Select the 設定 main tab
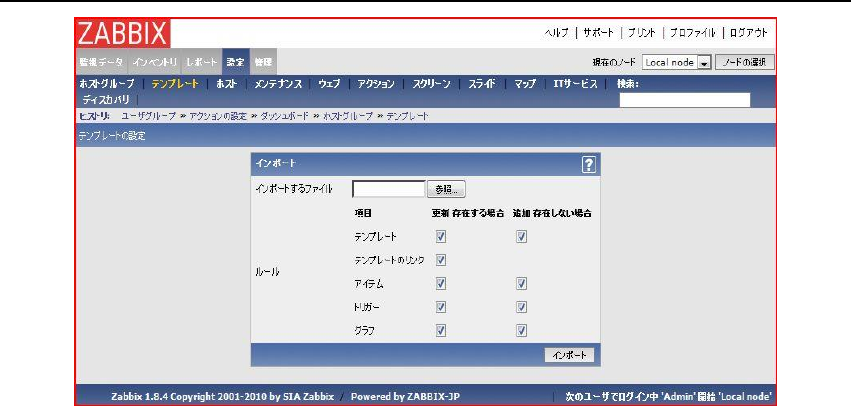851x406 pixels. coord(235,62)
